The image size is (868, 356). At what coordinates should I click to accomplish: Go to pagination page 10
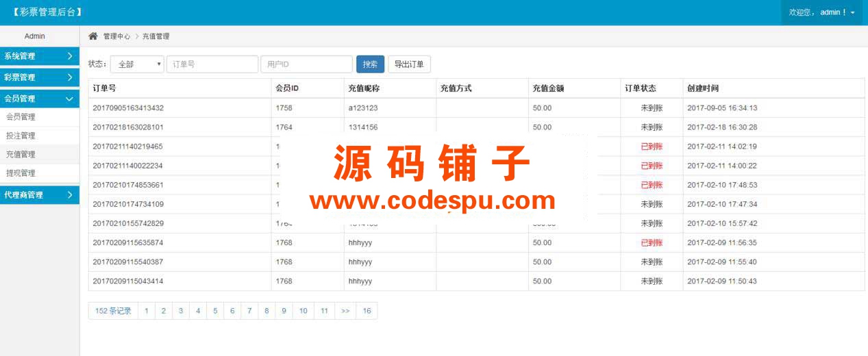click(303, 311)
